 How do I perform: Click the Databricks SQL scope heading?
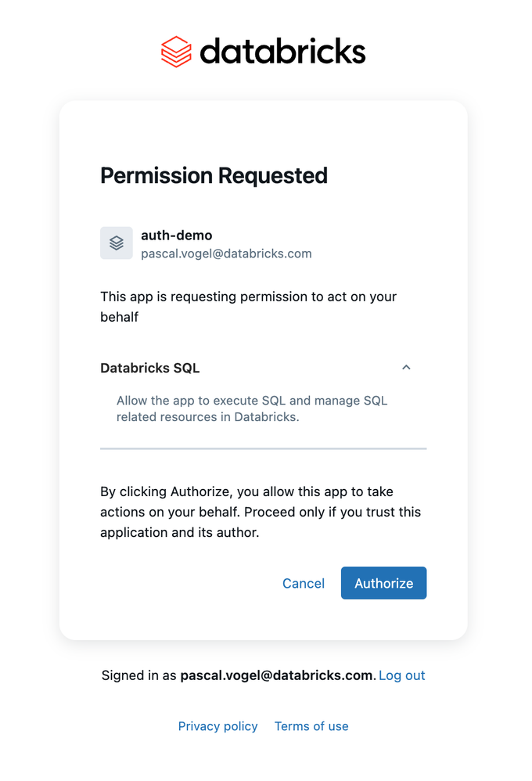click(150, 368)
